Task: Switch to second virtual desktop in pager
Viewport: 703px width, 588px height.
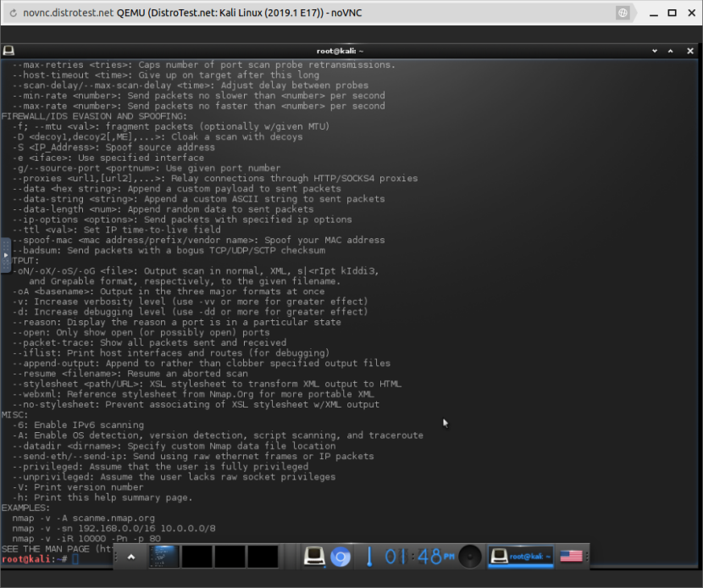Action: click(197, 557)
